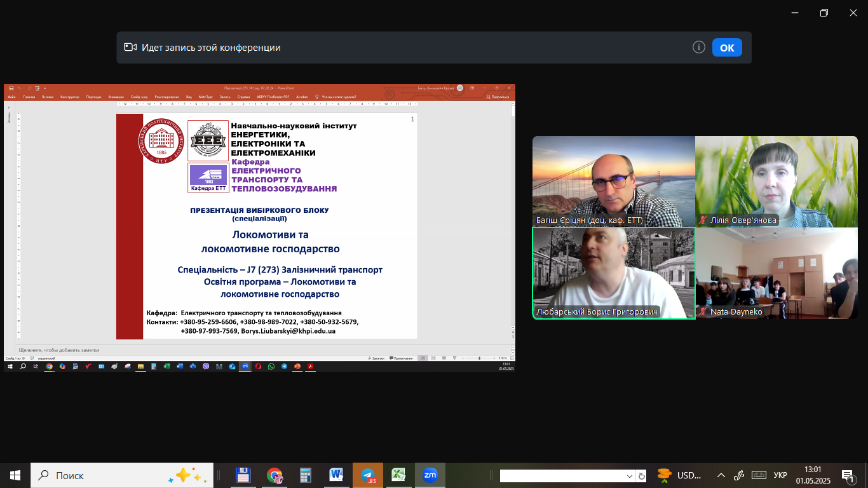868x488 pixels.
Task: Select the Вставка ribbon tab in PowerPoint
Action: click(48, 97)
